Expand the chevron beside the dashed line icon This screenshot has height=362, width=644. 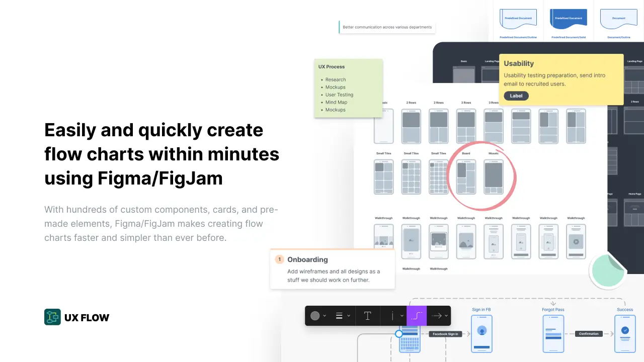point(401,316)
